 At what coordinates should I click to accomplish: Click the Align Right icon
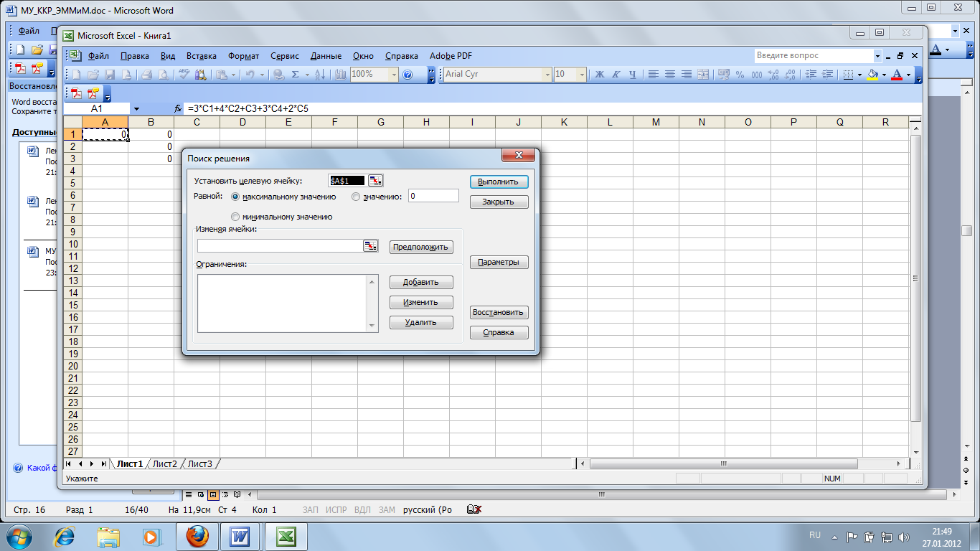[x=687, y=74]
